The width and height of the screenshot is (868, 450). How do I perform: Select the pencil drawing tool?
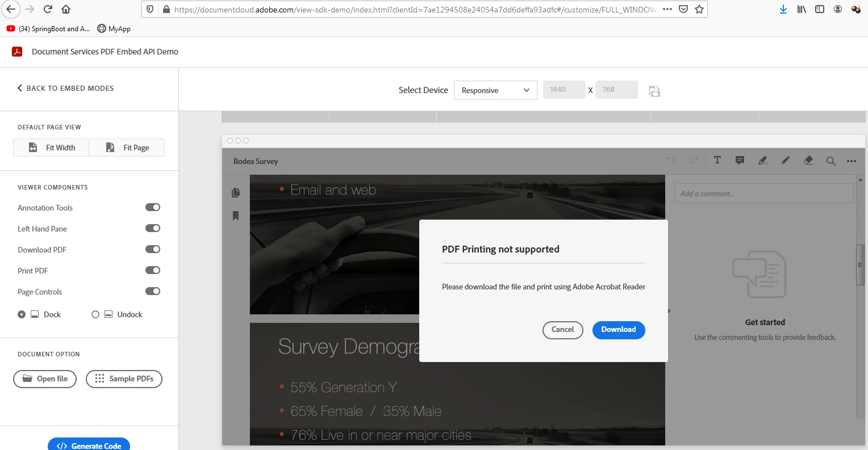coord(786,161)
